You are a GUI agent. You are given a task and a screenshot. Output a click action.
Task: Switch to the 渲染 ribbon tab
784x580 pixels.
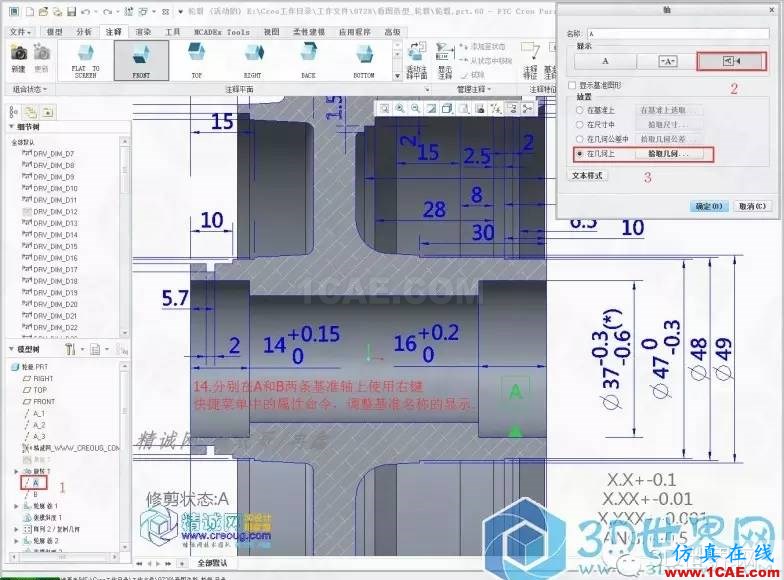(x=144, y=32)
